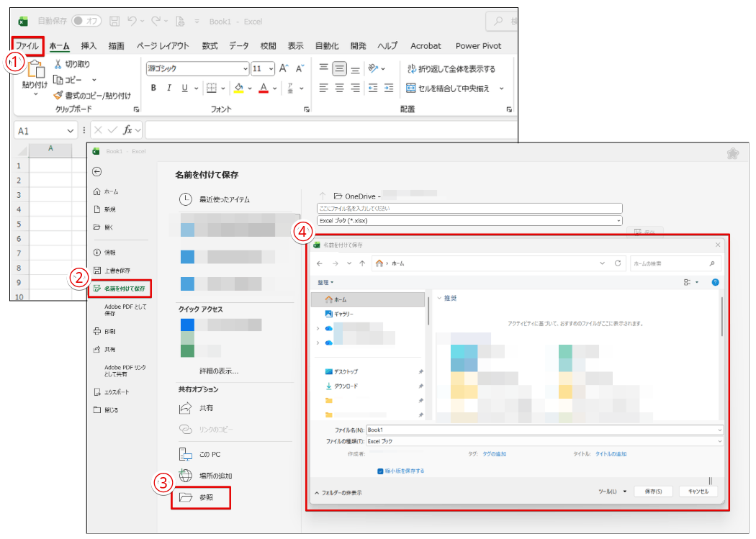This screenshot has width=756, height=539.
Task: Collapse the 推奨 section chevron
Action: tap(439, 298)
